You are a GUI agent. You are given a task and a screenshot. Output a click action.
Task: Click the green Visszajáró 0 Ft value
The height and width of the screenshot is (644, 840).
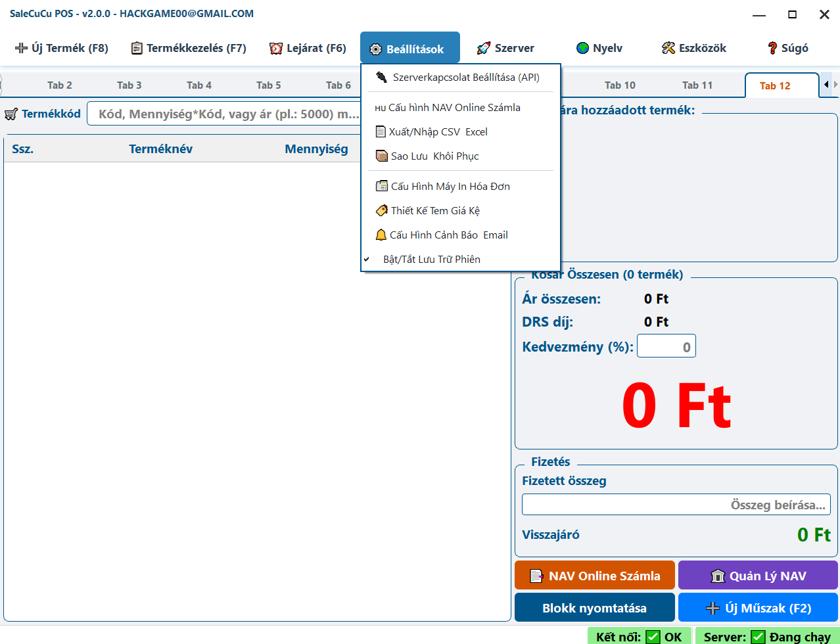(814, 535)
